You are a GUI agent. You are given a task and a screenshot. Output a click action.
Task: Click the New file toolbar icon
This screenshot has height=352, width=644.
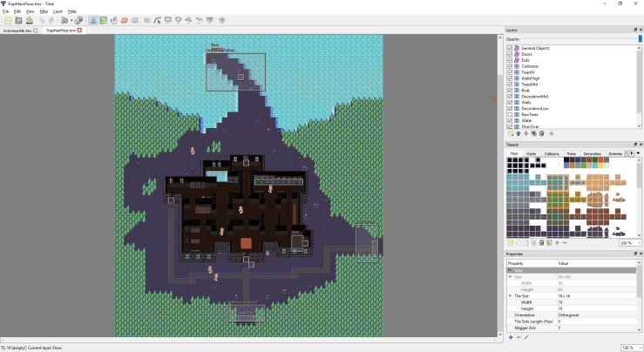coord(7,20)
